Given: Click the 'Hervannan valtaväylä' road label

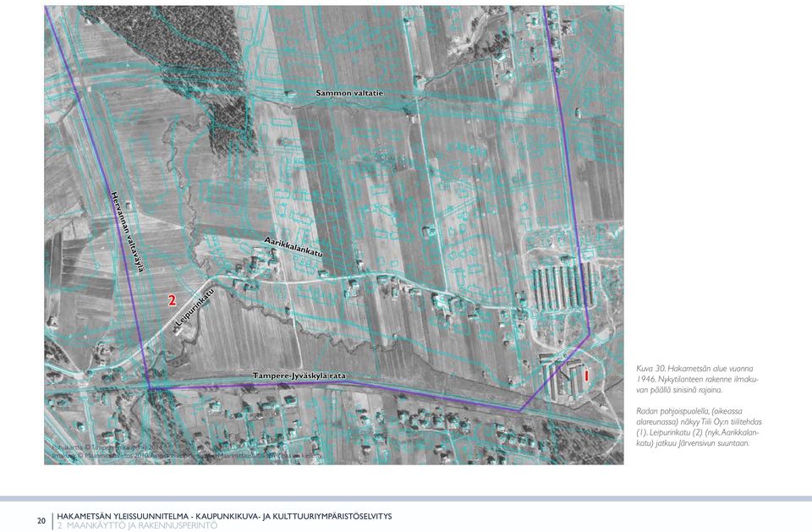Looking at the screenshot, I should [x=128, y=231].
